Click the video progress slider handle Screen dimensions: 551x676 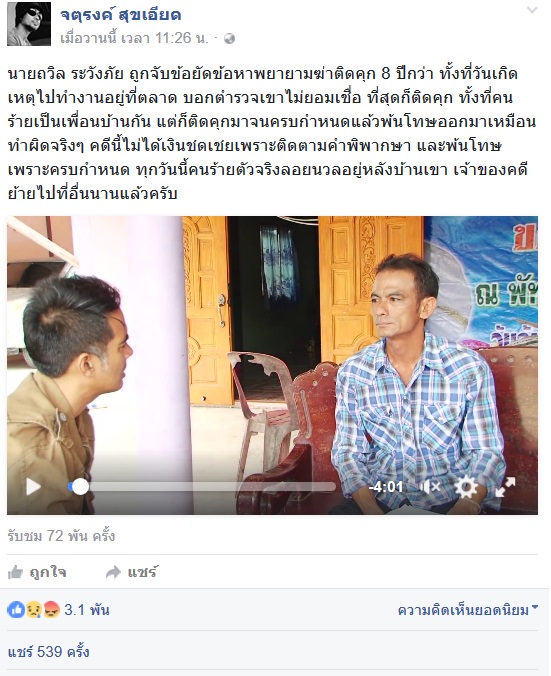[80, 487]
